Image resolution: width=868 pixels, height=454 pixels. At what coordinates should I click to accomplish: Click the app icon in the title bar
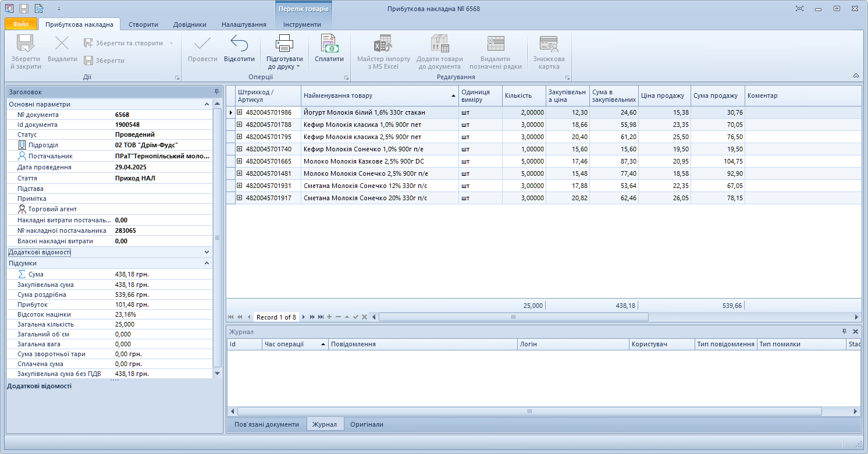tap(9, 9)
